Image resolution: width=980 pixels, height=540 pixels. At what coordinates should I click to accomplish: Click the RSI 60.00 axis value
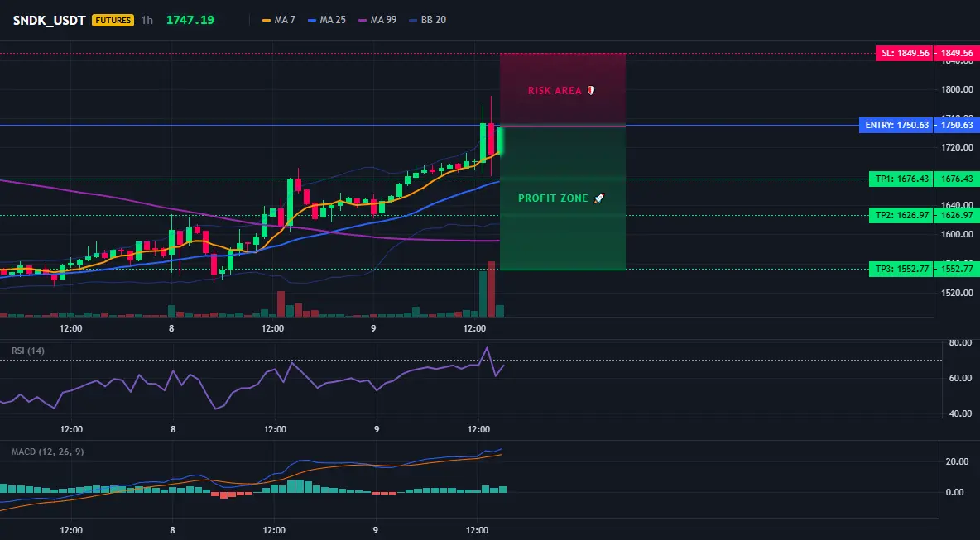pyautogui.click(x=960, y=378)
